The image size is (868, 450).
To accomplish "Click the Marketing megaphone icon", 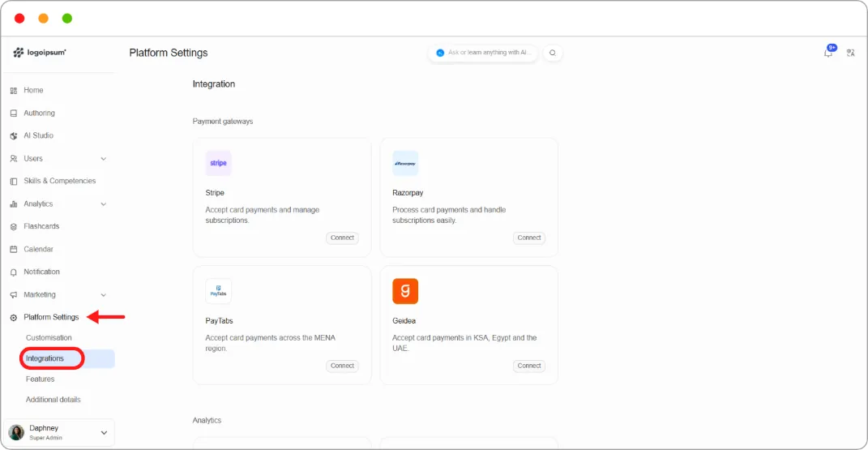I will tap(14, 294).
